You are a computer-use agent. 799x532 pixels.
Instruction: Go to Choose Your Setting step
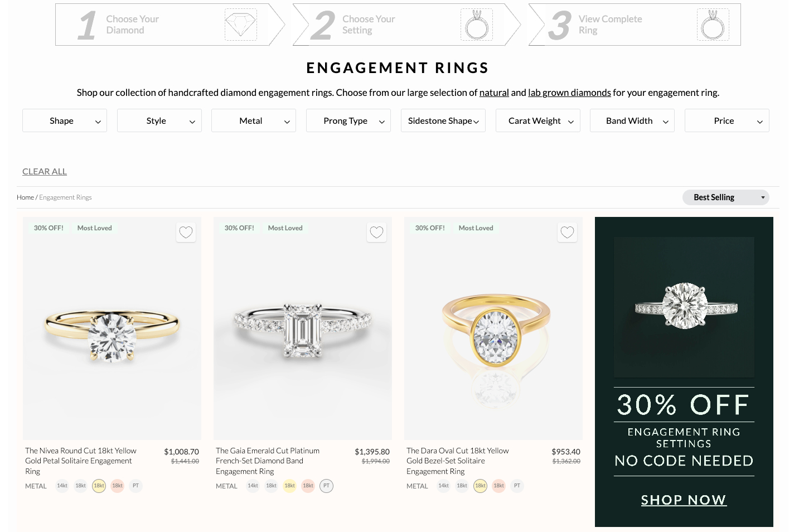click(x=369, y=25)
